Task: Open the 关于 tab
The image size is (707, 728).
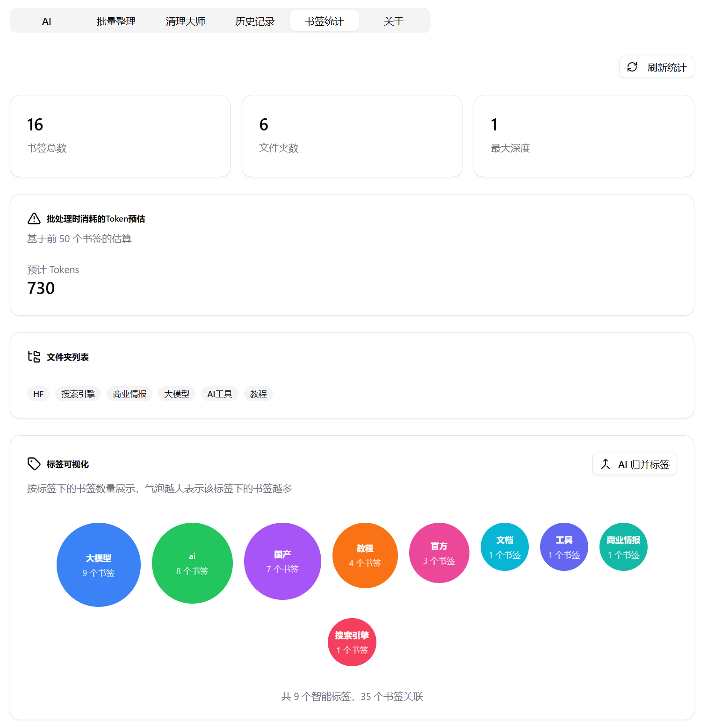Action: pyautogui.click(x=394, y=21)
